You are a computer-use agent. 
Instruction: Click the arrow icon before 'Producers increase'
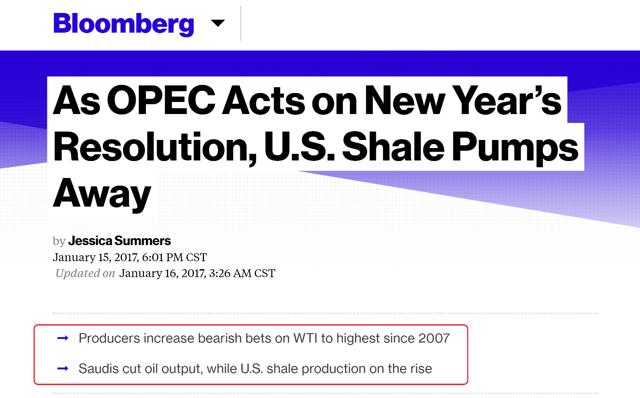62,338
